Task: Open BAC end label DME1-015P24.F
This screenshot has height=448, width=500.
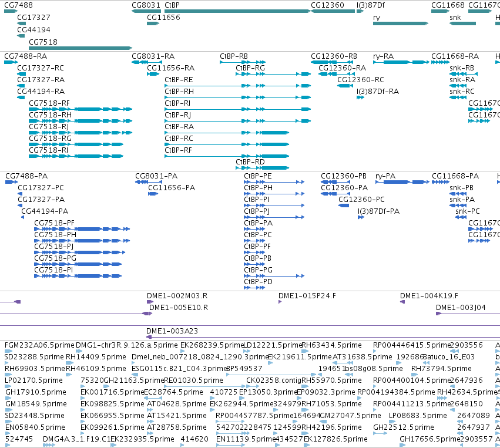Action: pos(307,296)
